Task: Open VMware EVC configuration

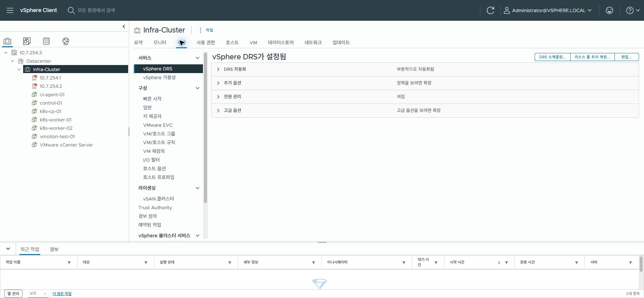Action: [x=158, y=125]
